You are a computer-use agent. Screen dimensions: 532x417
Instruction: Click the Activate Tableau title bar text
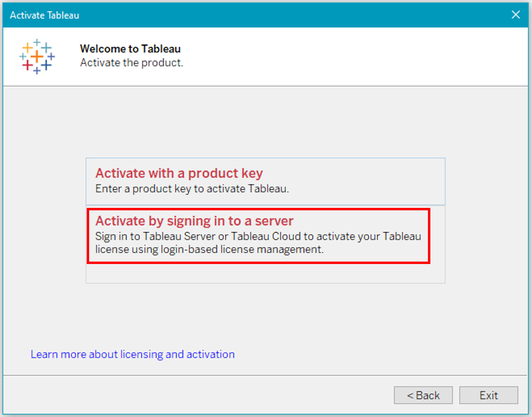(x=44, y=15)
